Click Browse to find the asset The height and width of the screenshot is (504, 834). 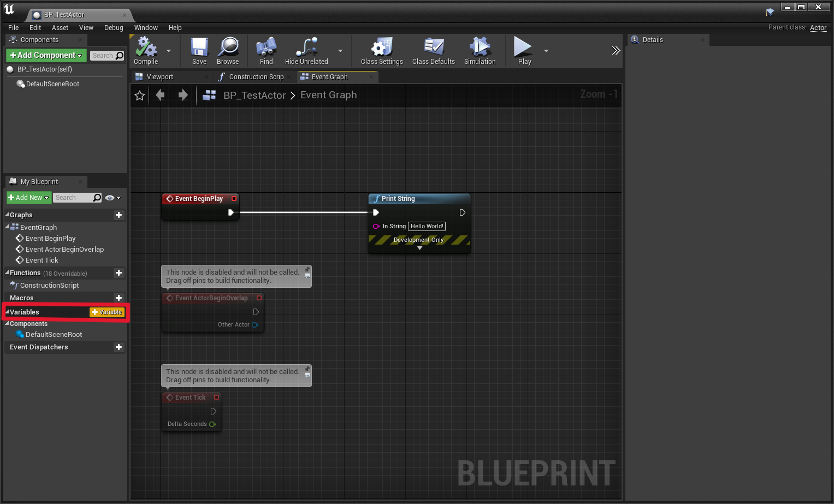click(x=228, y=50)
